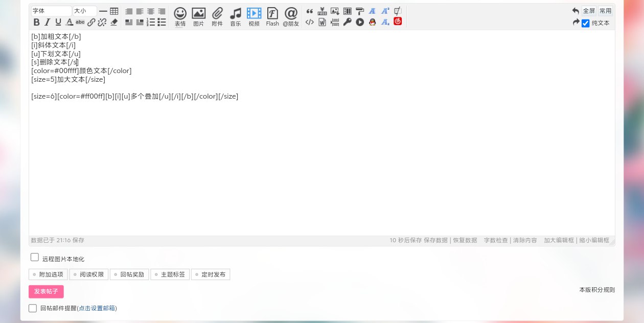Open the 点击设置邮箱 link

(x=97, y=308)
